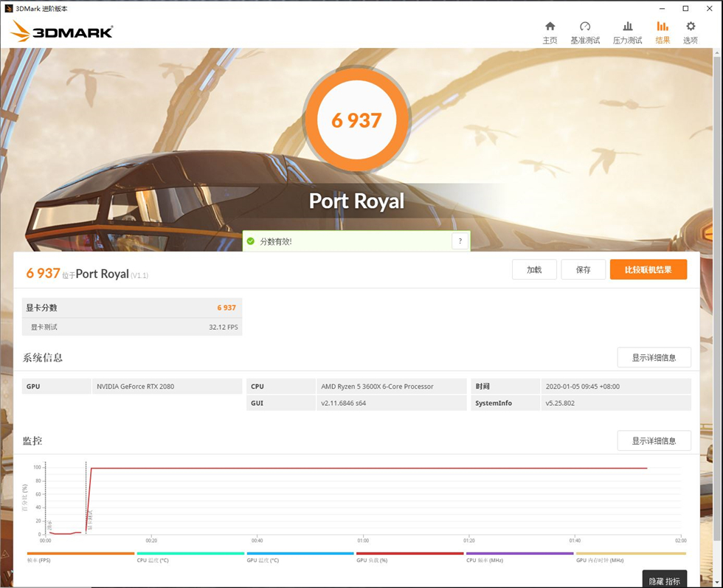The image size is (723, 588).
Task: Expand 显示详细信息 for 系统信息
Action: [x=654, y=357]
